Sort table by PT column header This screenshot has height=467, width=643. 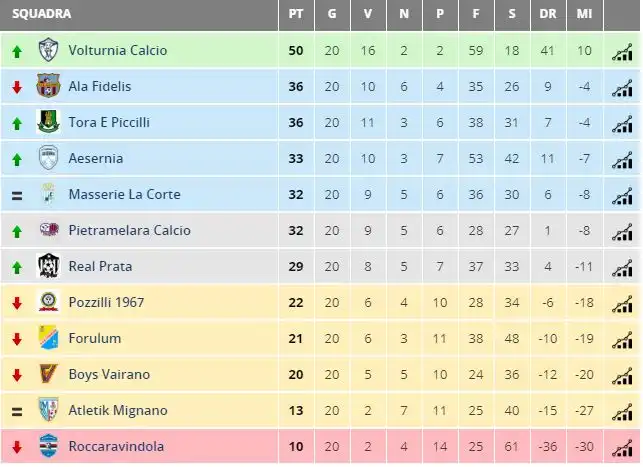[296, 14]
